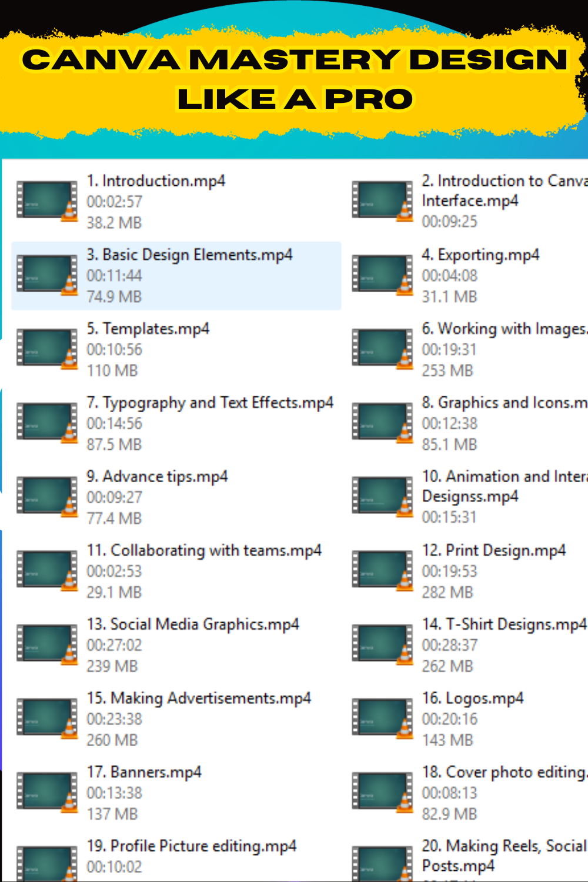588x882 pixels.
Task: Click the video icon for 20. Making Reels file
Action: [x=382, y=864]
